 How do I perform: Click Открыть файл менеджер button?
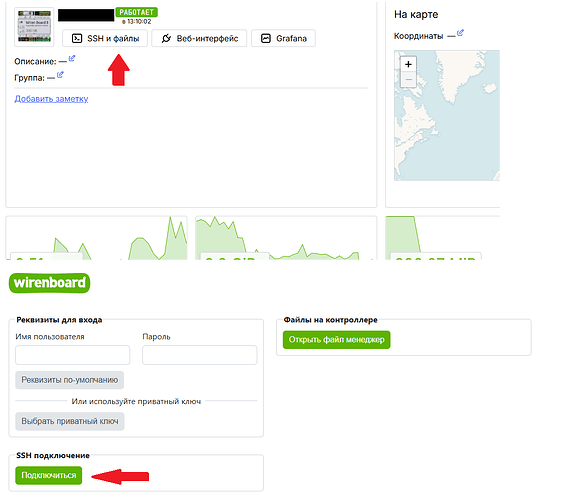(x=337, y=340)
